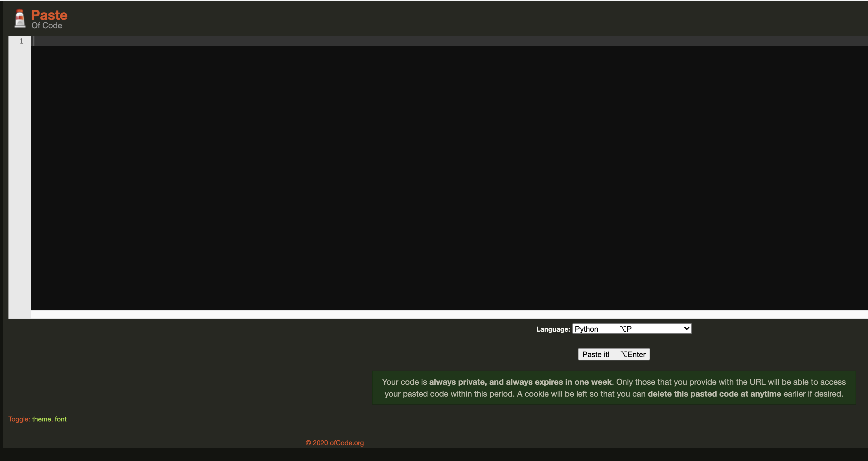Click the chevron arrow on the Language selector
868x461 pixels.
[686, 329]
